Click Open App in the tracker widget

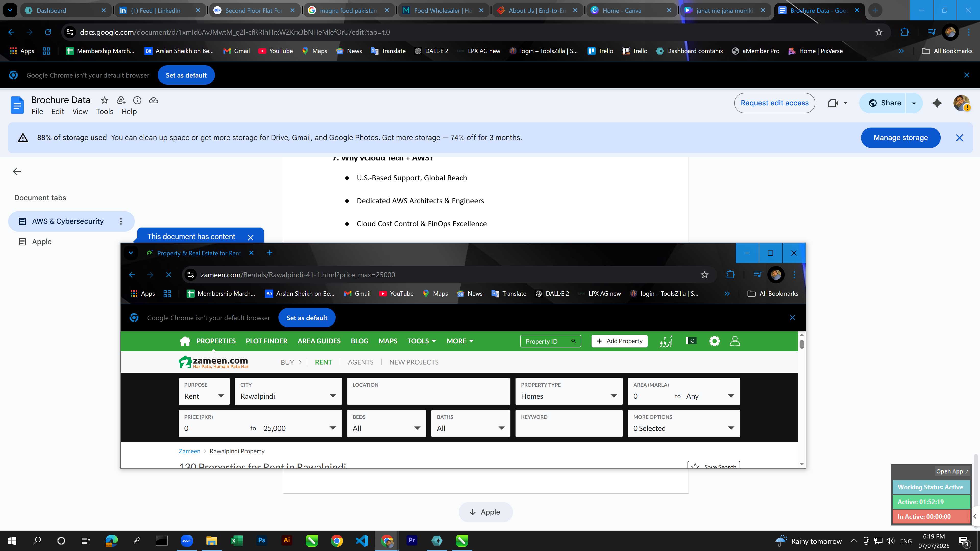952,471
